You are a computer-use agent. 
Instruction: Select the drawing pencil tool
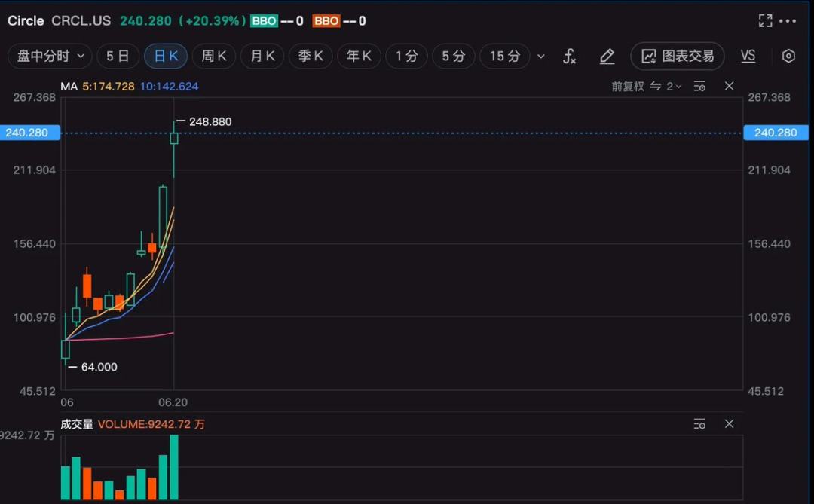[607, 57]
